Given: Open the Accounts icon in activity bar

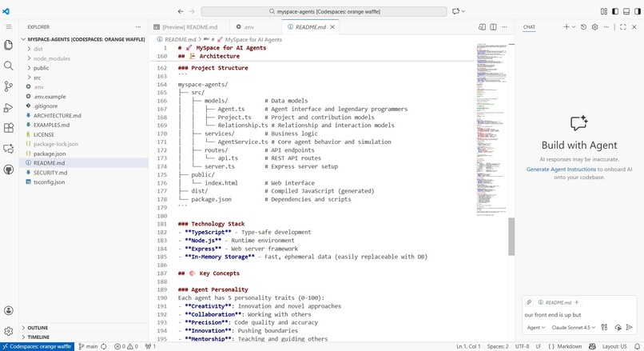Looking at the screenshot, I should pyautogui.click(x=8, y=311).
